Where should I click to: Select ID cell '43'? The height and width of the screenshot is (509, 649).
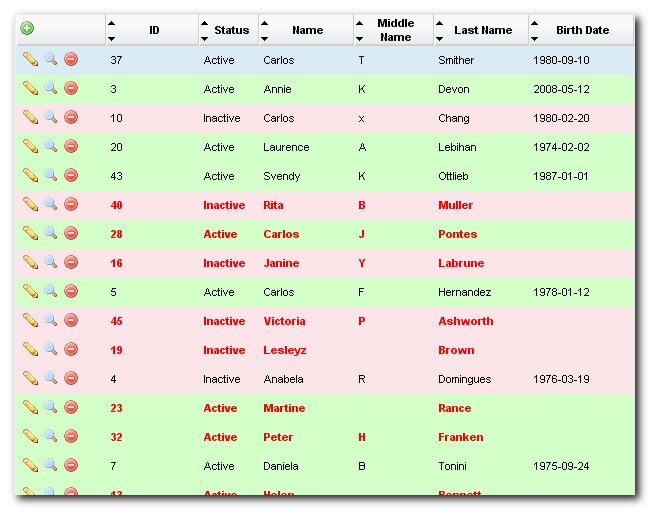pyautogui.click(x=116, y=176)
